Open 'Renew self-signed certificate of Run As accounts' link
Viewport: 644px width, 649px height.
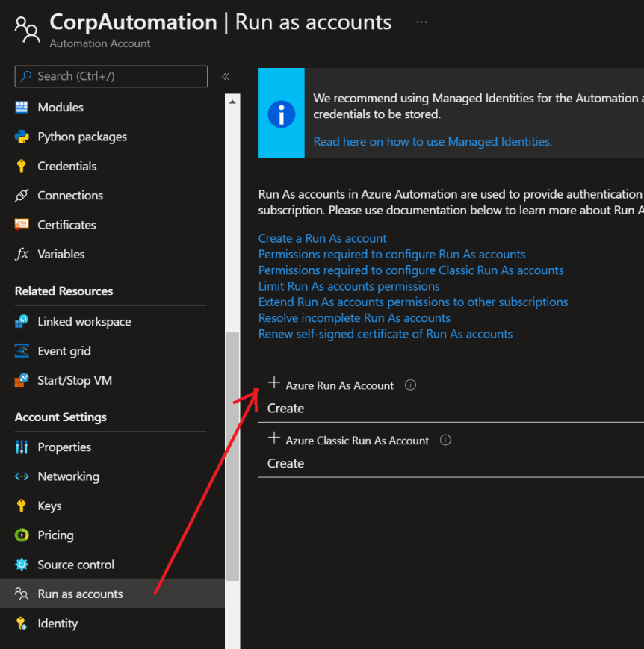point(386,334)
